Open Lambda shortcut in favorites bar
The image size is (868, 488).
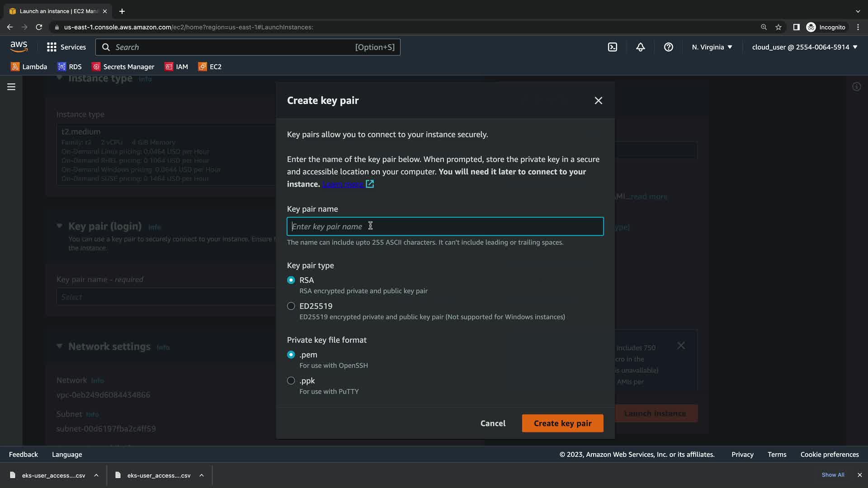click(29, 66)
